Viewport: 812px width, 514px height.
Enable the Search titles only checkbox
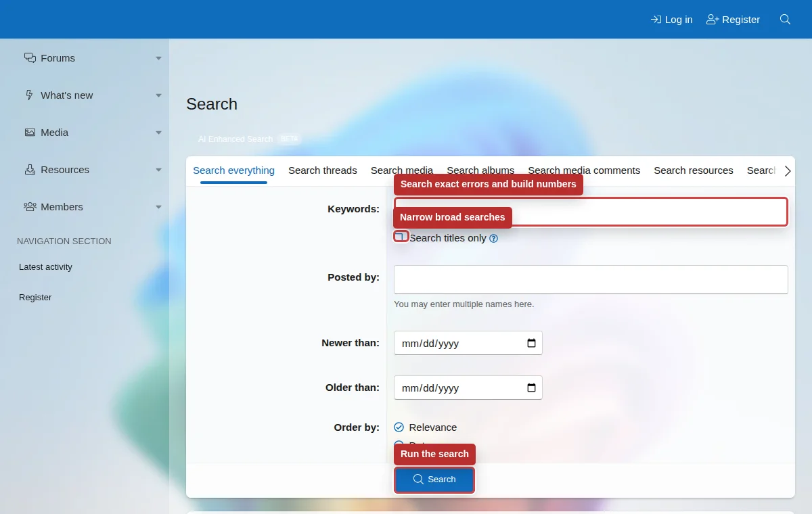(x=401, y=237)
